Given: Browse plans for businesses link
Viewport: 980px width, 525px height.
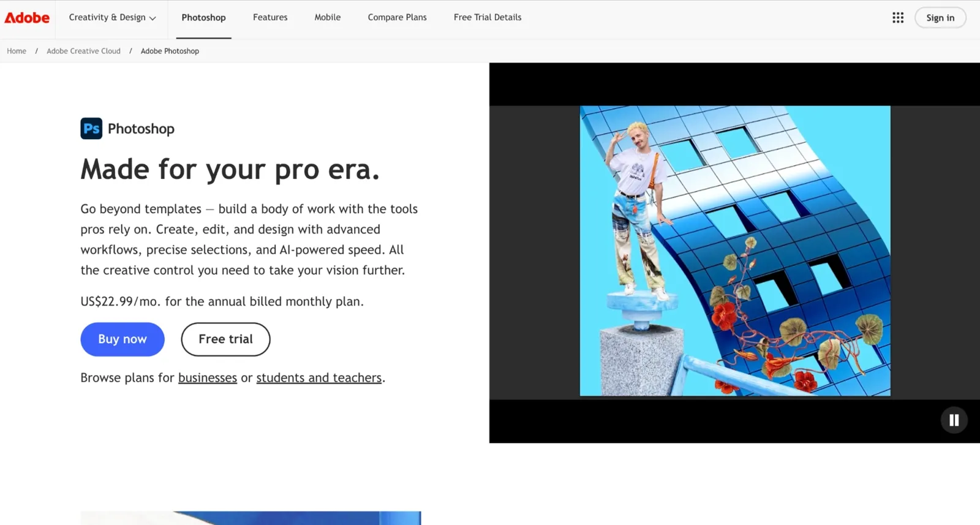Looking at the screenshot, I should (208, 378).
